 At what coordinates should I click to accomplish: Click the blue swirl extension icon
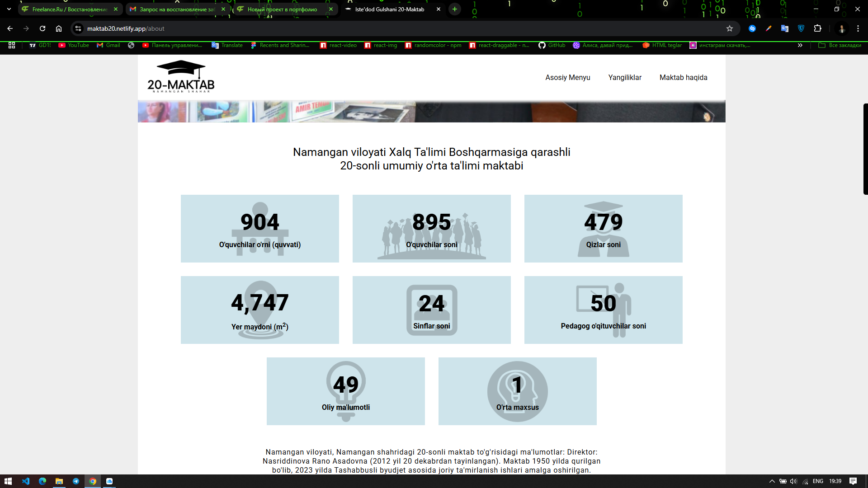coord(752,28)
